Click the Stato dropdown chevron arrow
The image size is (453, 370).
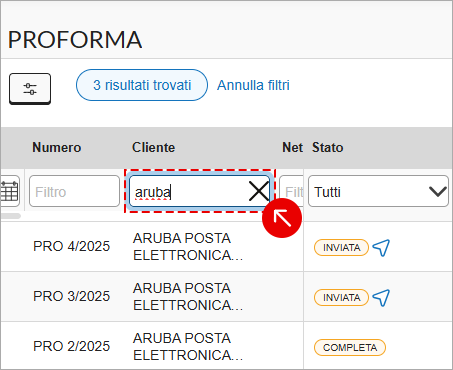pos(437,191)
